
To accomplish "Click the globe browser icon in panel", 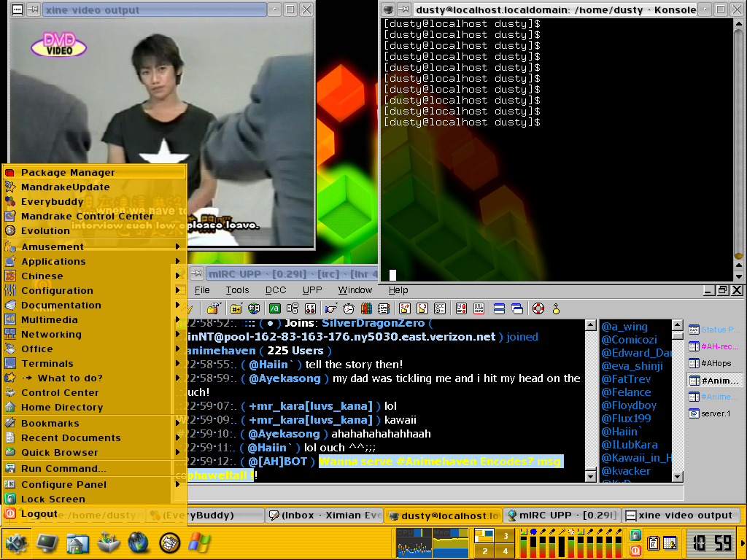I will point(139,542).
